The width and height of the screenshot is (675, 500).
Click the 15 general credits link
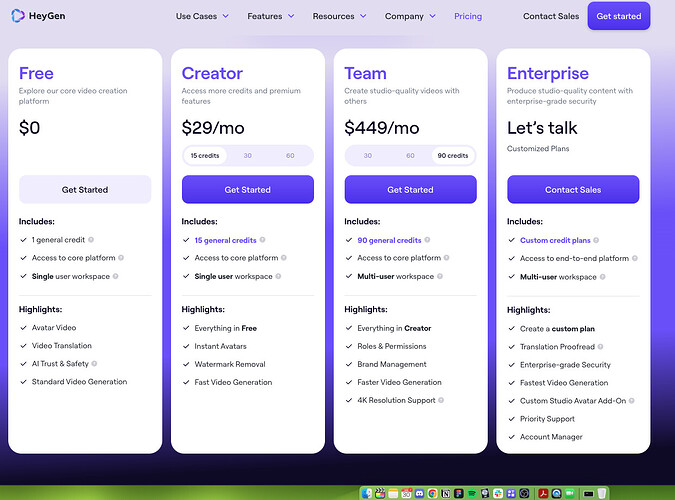[x=225, y=240]
